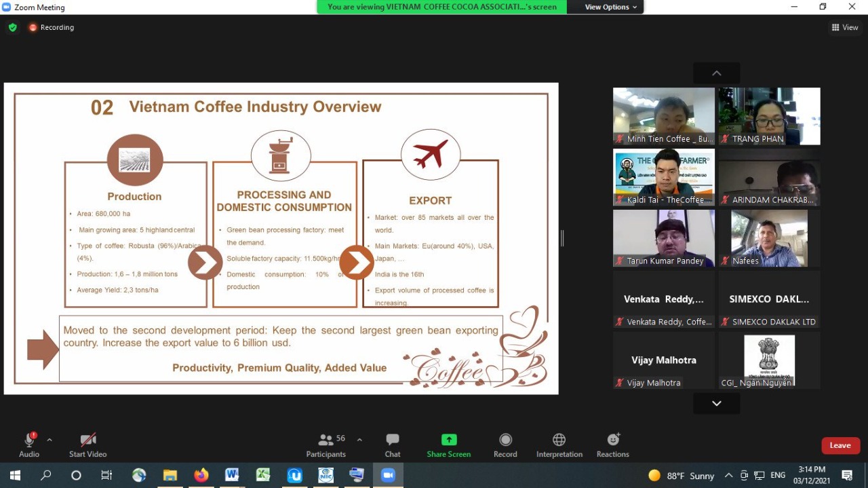Show hidden system tray icons
This screenshot has height=488, width=868.
click(x=729, y=475)
